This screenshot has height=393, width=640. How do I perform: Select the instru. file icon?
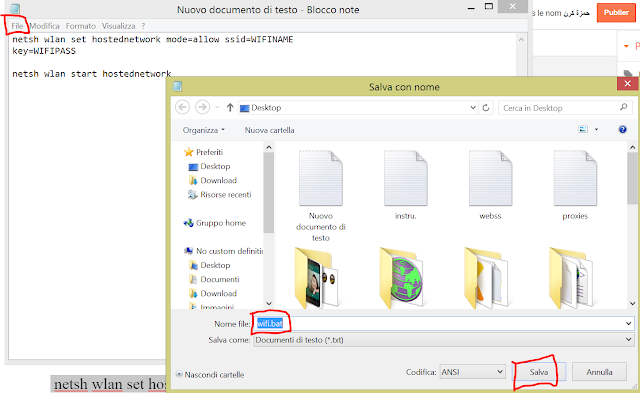click(x=405, y=185)
